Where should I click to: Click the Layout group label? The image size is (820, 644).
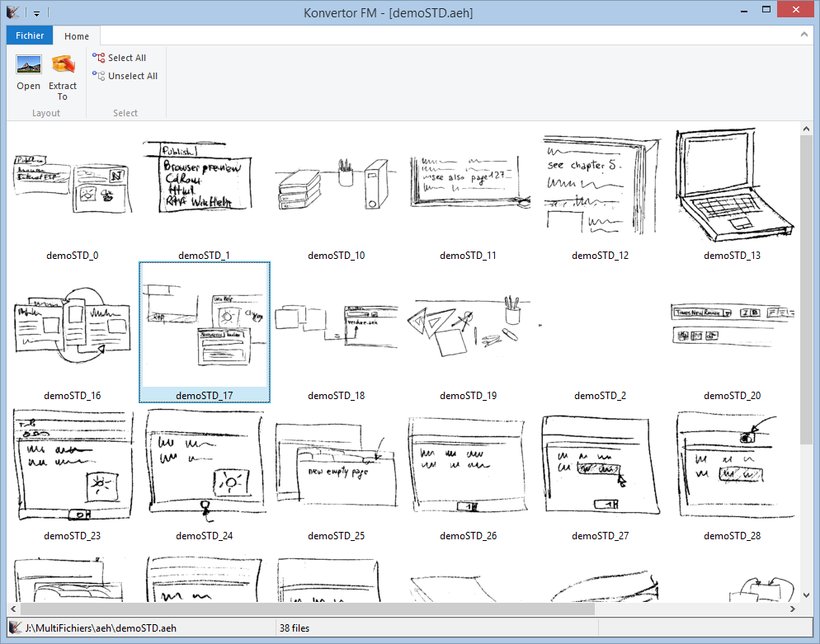[x=46, y=113]
